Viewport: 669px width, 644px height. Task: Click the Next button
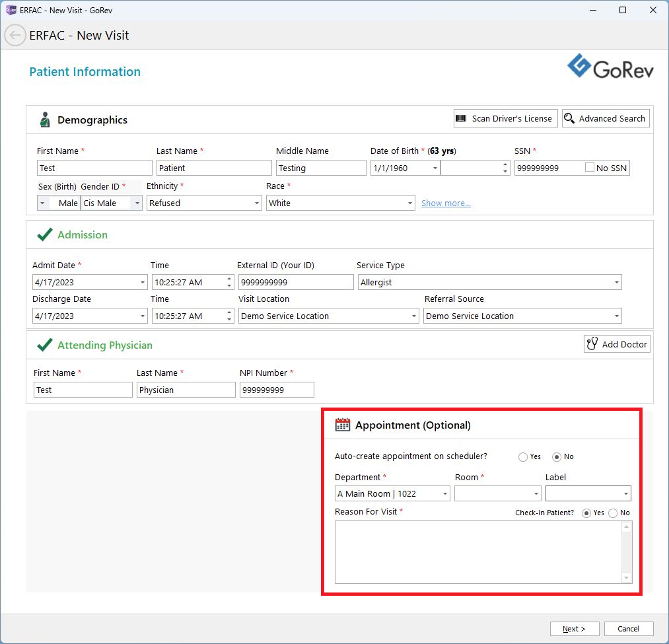tap(575, 629)
